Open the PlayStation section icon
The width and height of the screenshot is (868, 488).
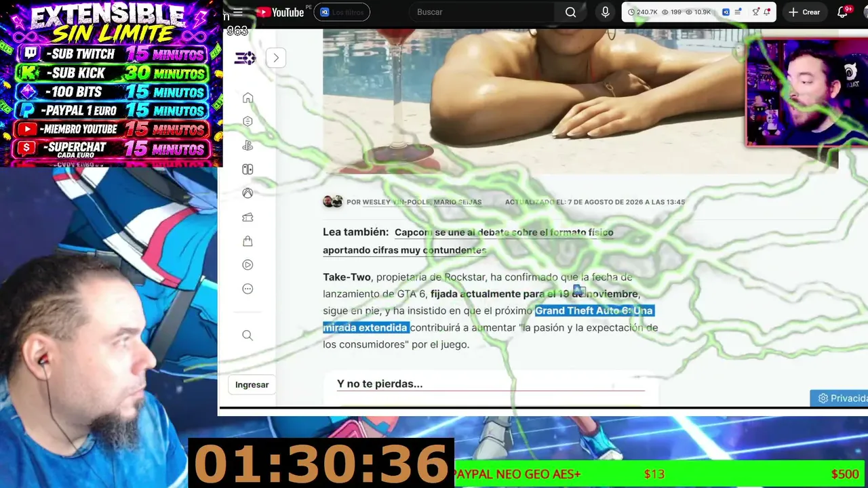[x=248, y=145]
